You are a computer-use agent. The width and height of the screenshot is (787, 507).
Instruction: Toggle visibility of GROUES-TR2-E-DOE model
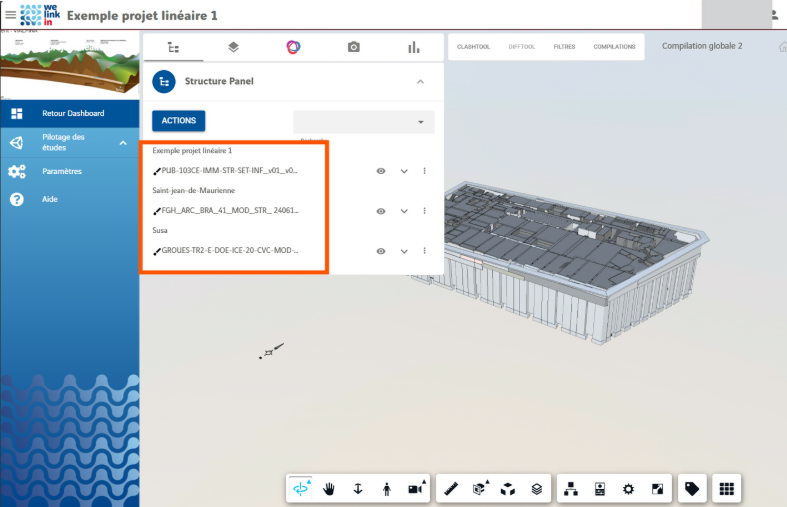(x=381, y=251)
